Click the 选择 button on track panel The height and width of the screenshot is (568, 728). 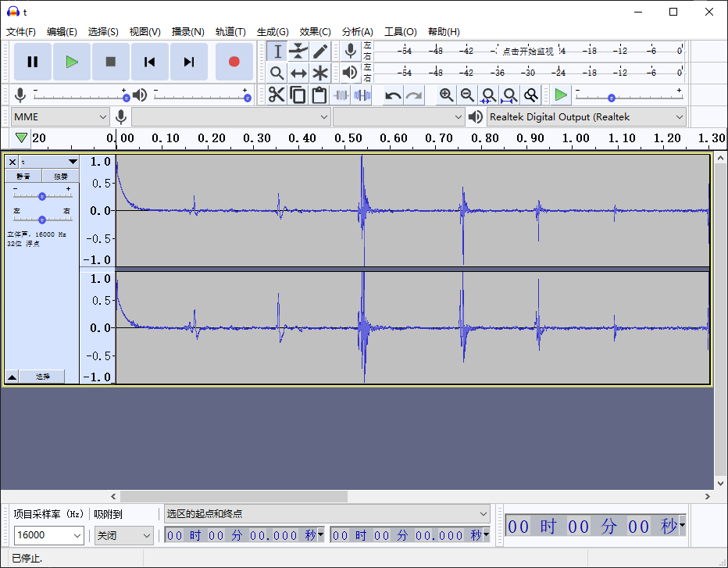click(43, 377)
